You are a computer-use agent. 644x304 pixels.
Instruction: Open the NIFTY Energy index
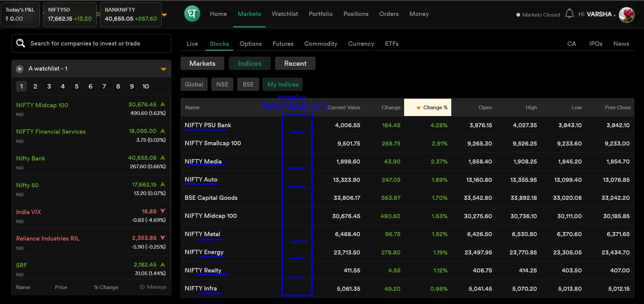coord(204,252)
